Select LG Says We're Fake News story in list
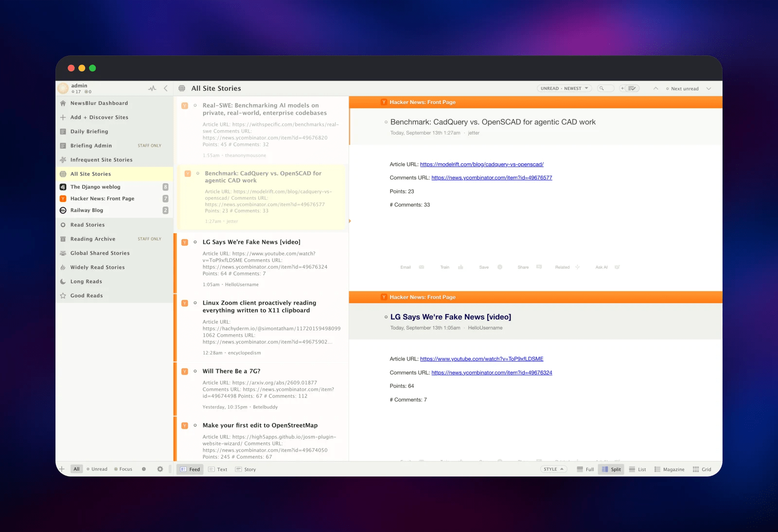Screen dimensions: 778x532 (261, 263)
